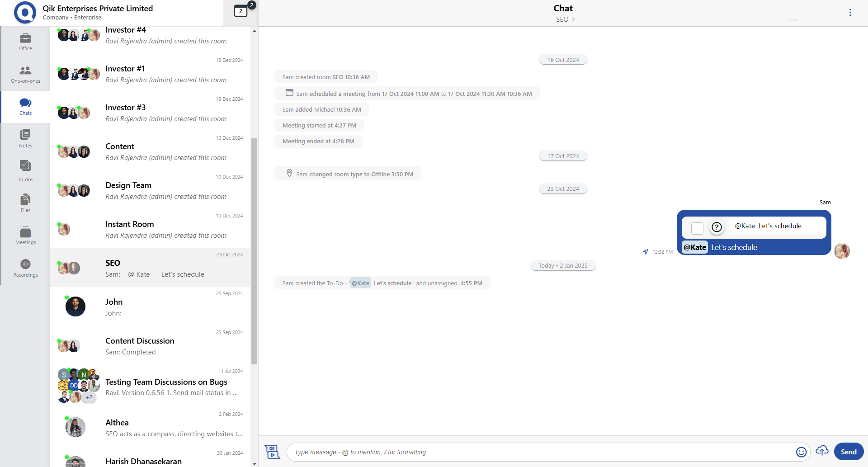Open the Meetings panel
The height and width of the screenshot is (467, 868).
pos(25,235)
